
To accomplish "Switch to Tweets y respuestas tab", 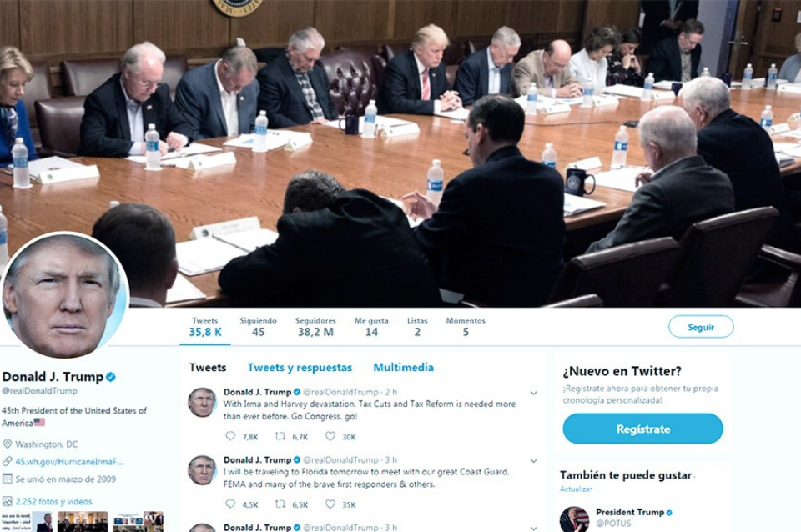I will tap(300, 368).
